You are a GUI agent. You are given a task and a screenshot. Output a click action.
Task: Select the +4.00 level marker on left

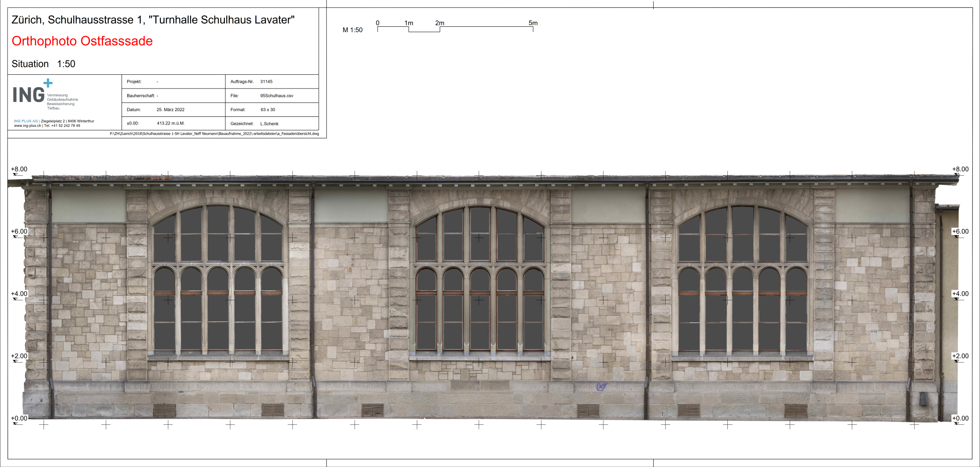19,294
